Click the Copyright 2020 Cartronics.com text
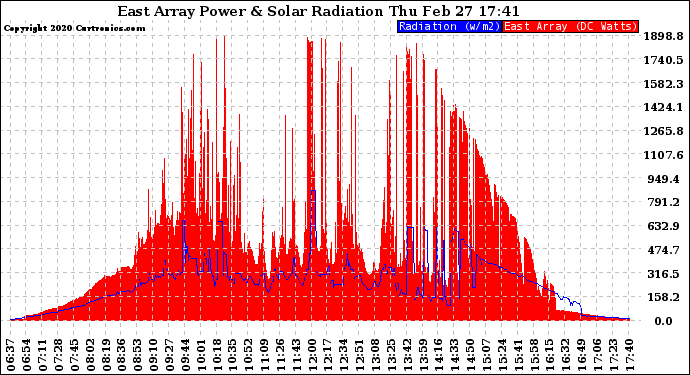The image size is (690, 375). click(x=74, y=28)
